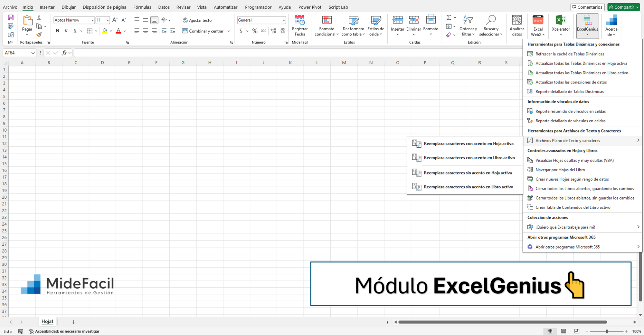The image size is (644, 335).
Task: Switch to the Fórmulas tab
Action: [142, 7]
